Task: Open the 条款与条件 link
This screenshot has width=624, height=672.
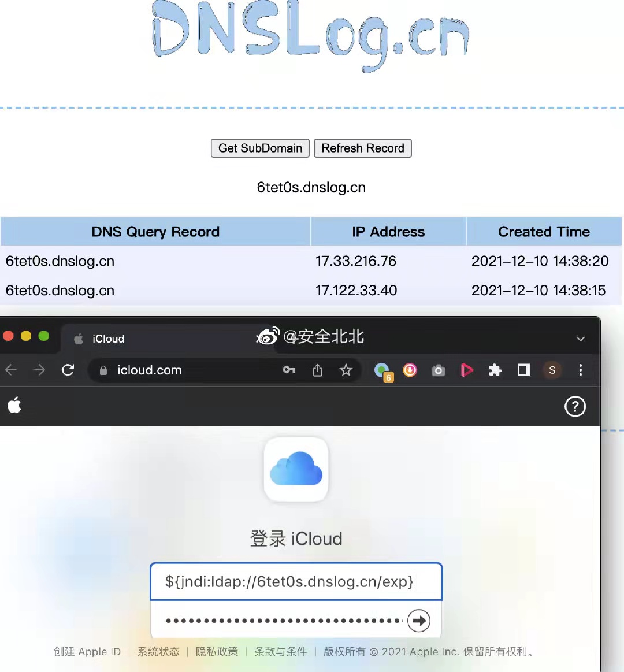Action: (x=281, y=652)
